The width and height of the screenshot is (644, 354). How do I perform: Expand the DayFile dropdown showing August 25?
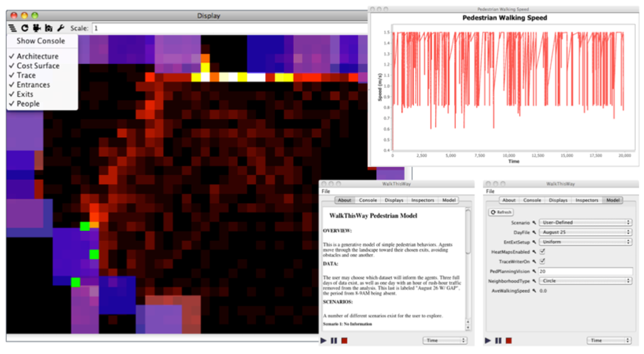tap(586, 232)
